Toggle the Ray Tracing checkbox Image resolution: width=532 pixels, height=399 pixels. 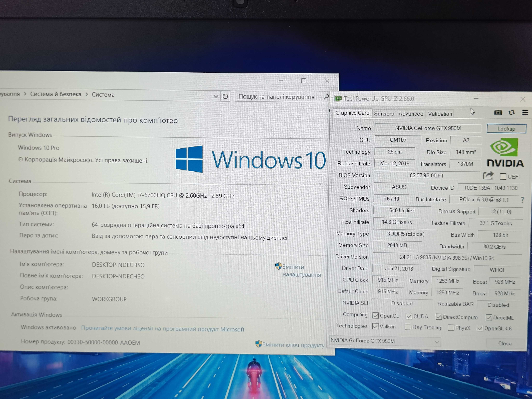pos(408,327)
